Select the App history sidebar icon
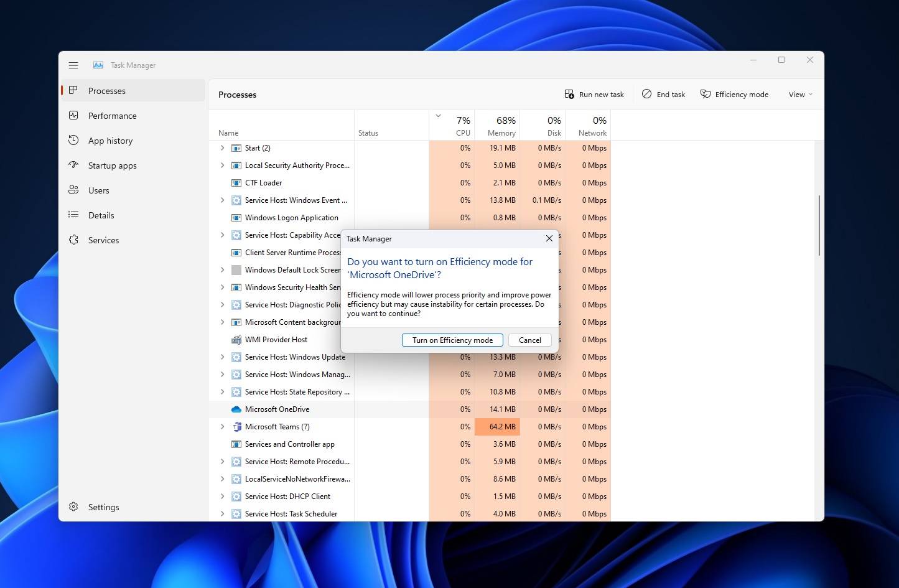 point(73,141)
